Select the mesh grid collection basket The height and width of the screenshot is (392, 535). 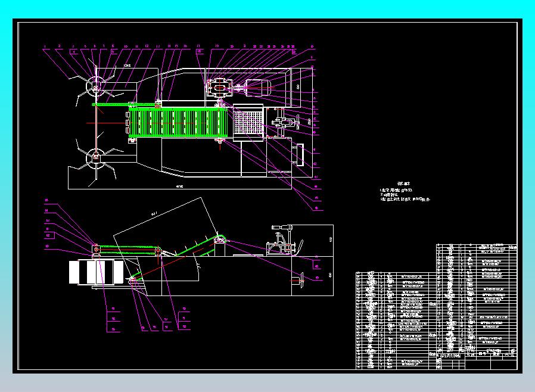coord(248,122)
